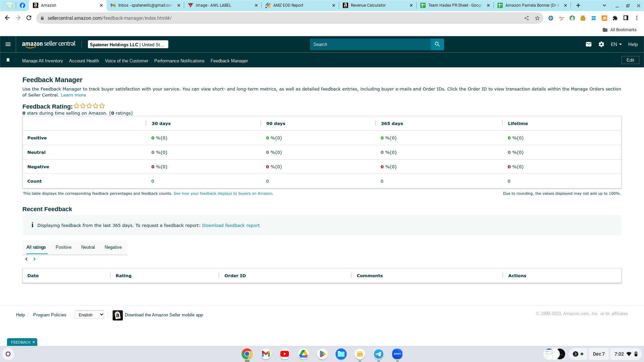The width and height of the screenshot is (644, 362).
Task: Switch to the AMZ EOD Report tab
Action: pos(300,5)
